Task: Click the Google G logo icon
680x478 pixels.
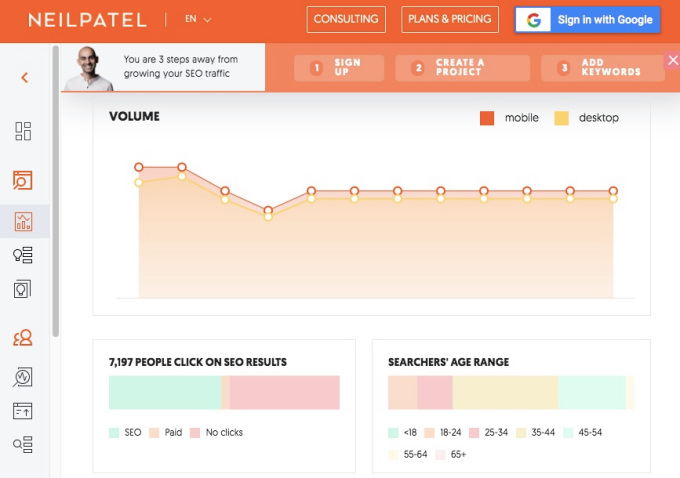Action: pyautogui.click(x=533, y=20)
